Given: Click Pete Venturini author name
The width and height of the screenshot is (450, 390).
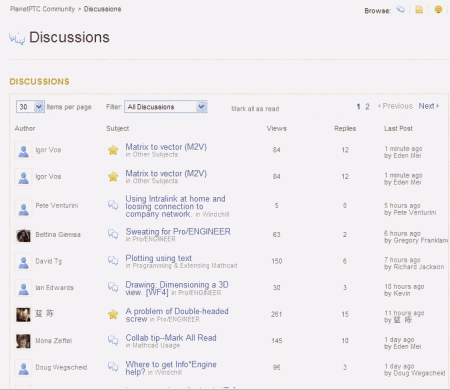Looking at the screenshot, I should click(x=57, y=205).
